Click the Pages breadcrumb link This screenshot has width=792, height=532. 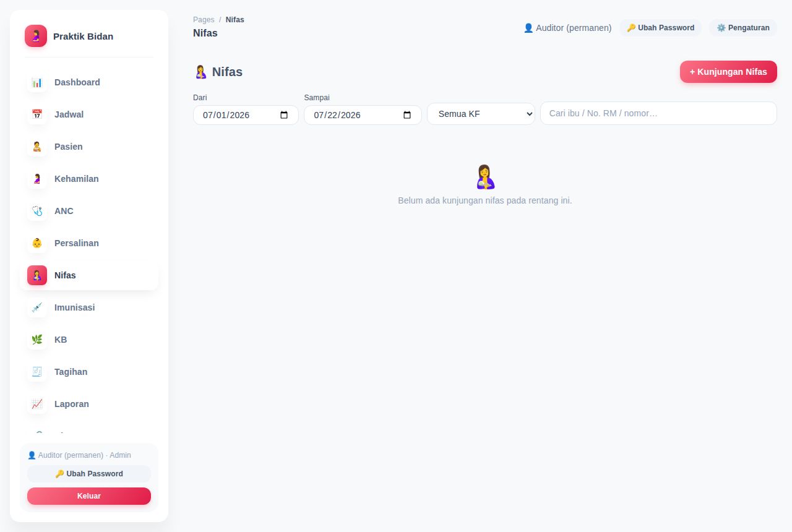point(204,20)
